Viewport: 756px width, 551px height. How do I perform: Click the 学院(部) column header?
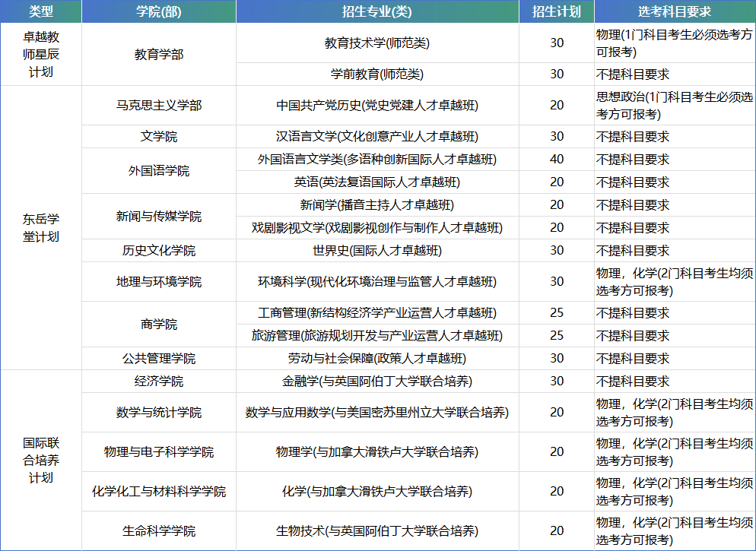pyautogui.click(x=159, y=10)
